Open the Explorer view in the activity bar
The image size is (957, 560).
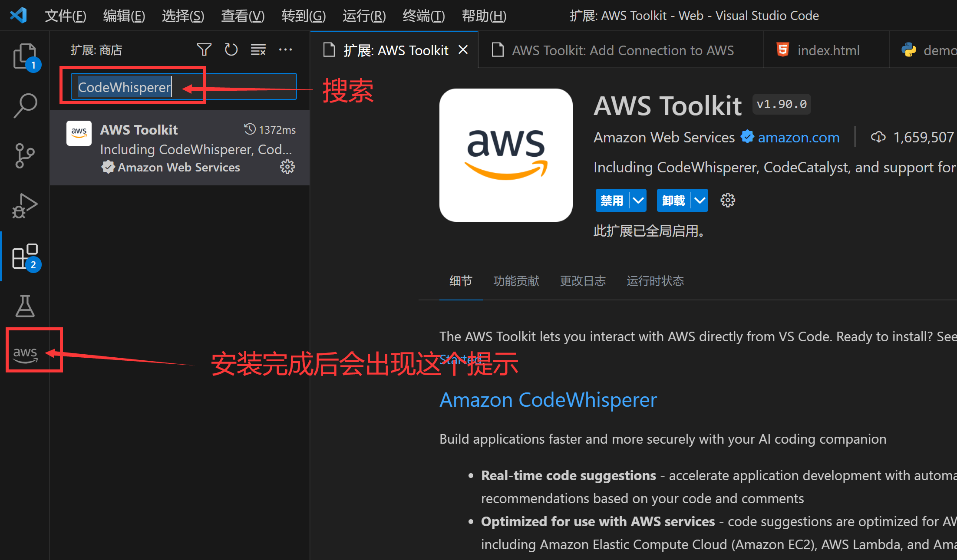[25, 56]
